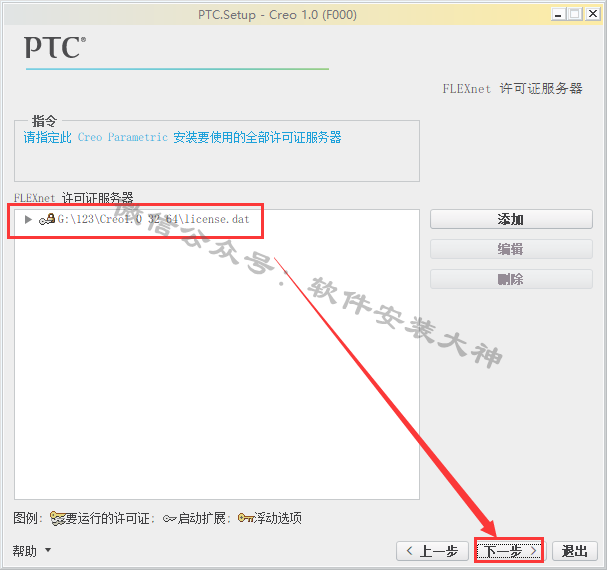
Task: Click the 退出 (Exit) button
Action: pyautogui.click(x=574, y=551)
